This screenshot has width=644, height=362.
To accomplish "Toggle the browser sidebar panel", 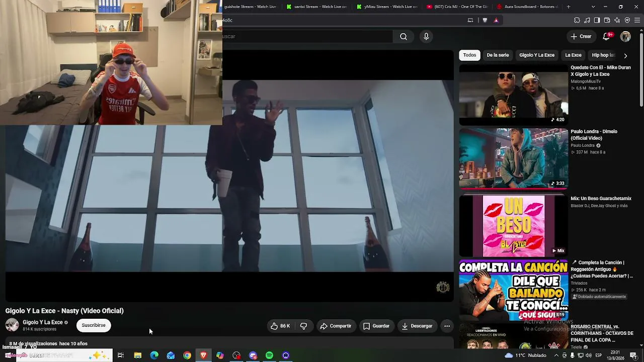I will (x=597, y=20).
